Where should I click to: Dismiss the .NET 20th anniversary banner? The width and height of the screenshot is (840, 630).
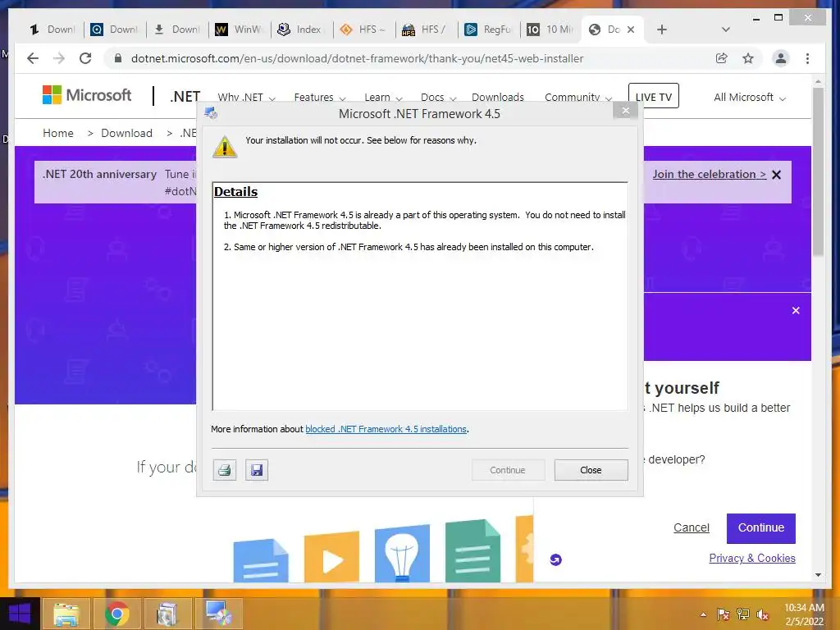(776, 175)
